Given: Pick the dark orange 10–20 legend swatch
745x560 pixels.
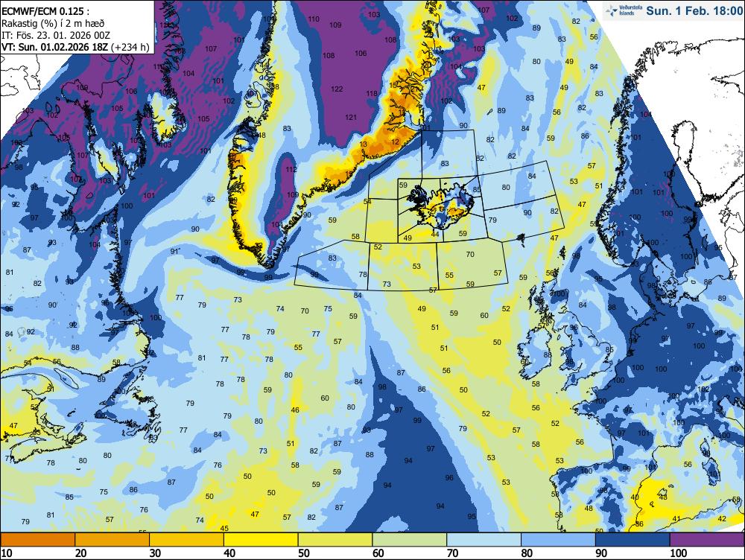Looking at the screenshot, I should coord(37,540).
